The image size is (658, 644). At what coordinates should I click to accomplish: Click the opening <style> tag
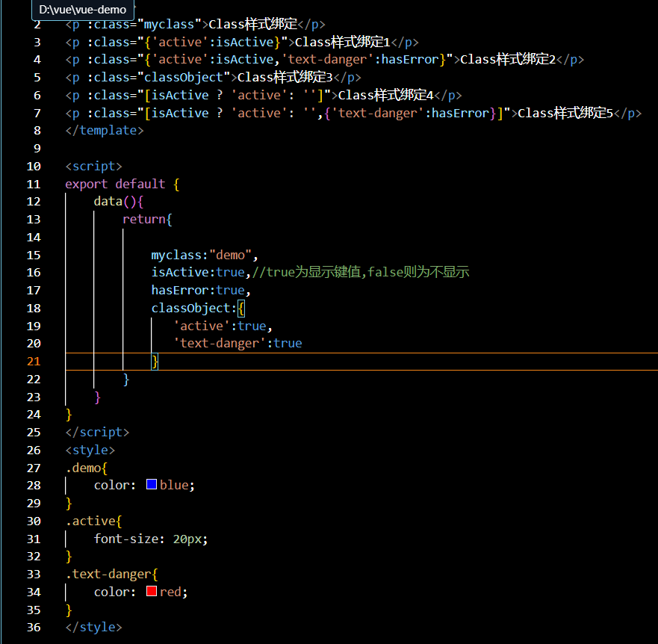point(90,450)
